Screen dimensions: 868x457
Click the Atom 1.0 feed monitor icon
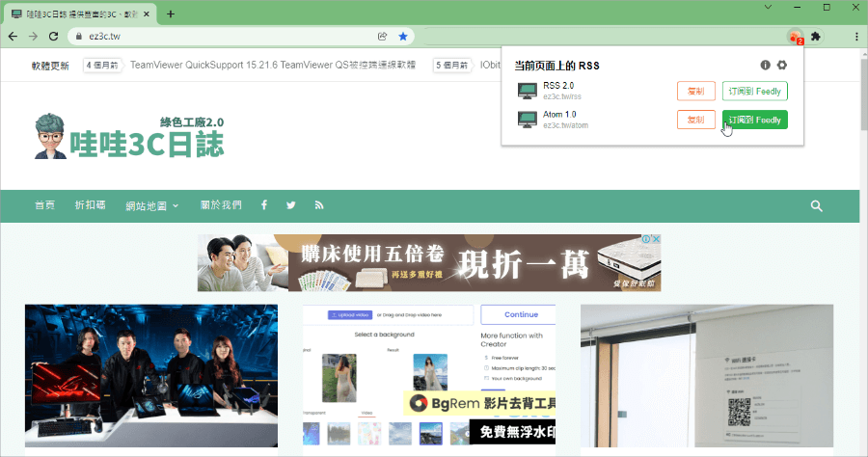coord(527,120)
